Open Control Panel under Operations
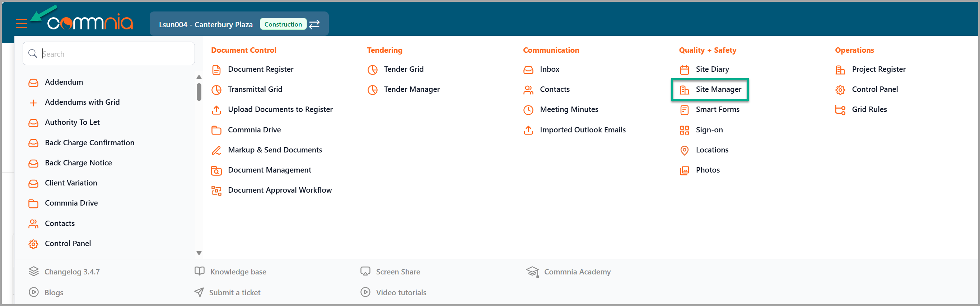Screen dimensions: 980x306 click(x=874, y=89)
